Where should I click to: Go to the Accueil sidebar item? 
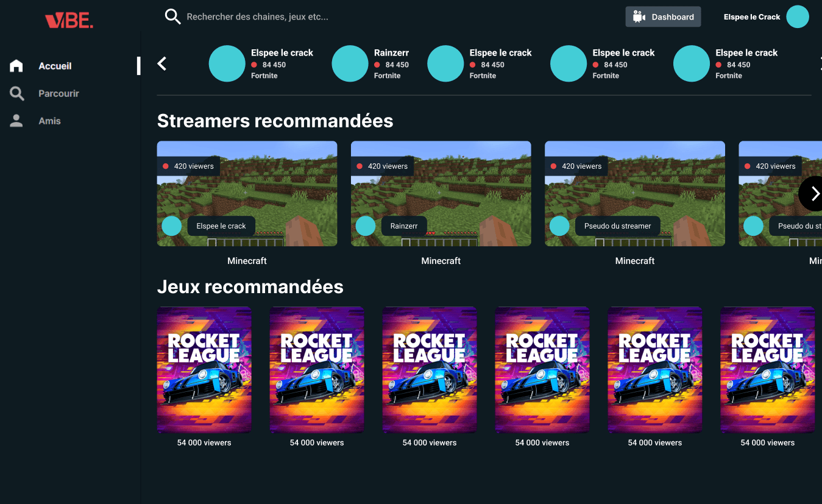pos(55,66)
